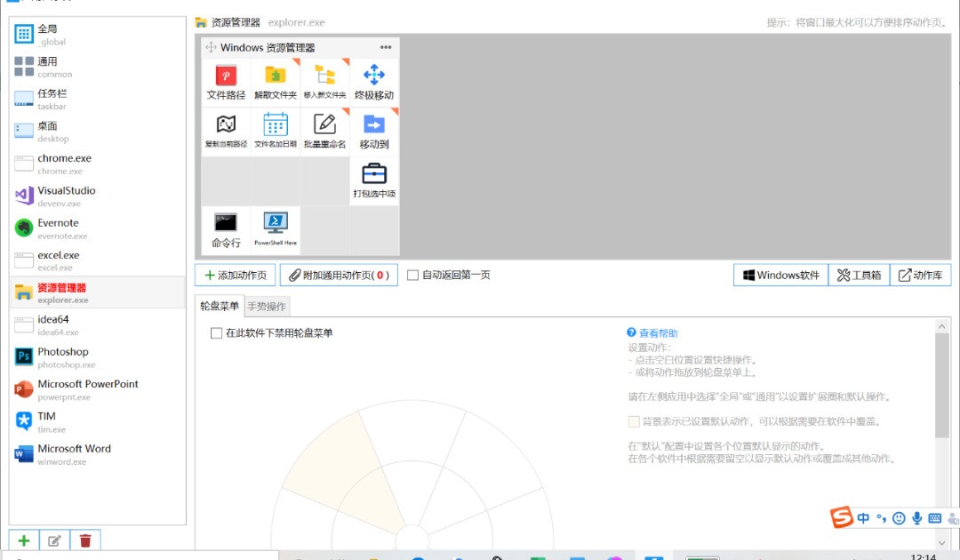Select 桌面 desktop entry

[x=98, y=132]
